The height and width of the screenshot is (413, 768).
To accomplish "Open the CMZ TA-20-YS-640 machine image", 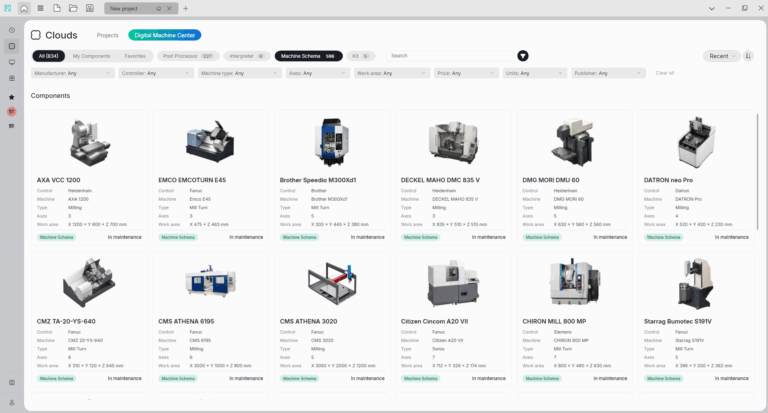I will pos(89,283).
